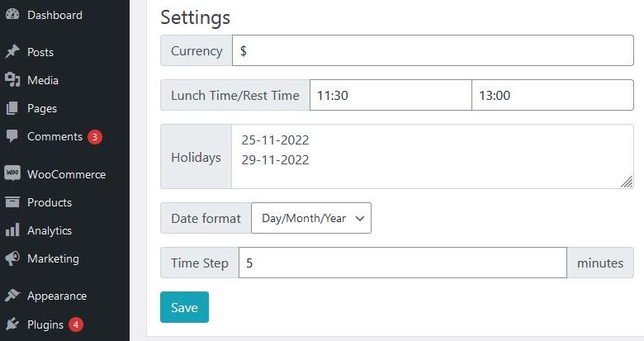644x341 pixels.
Task: Open the Appearance paintbrush icon
Action: point(12,295)
